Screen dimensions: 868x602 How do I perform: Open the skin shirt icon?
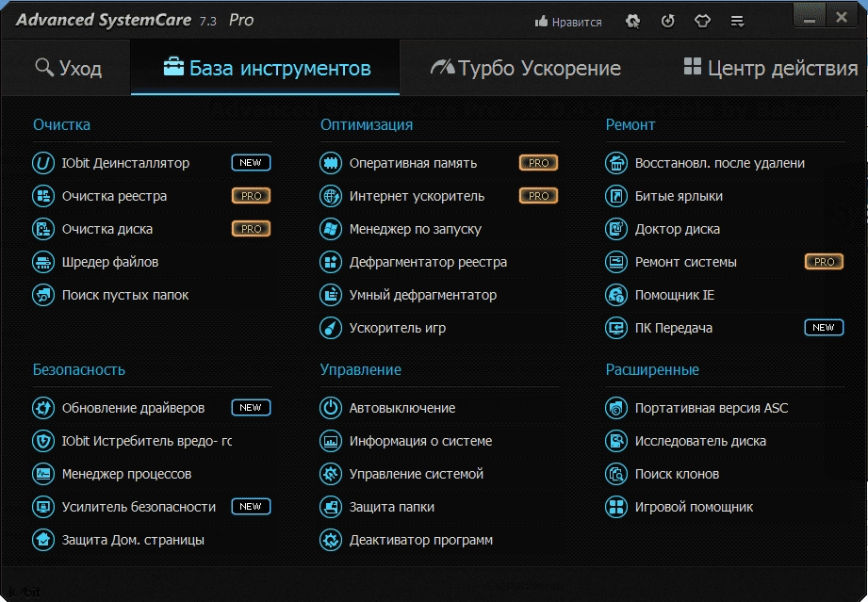(x=702, y=22)
